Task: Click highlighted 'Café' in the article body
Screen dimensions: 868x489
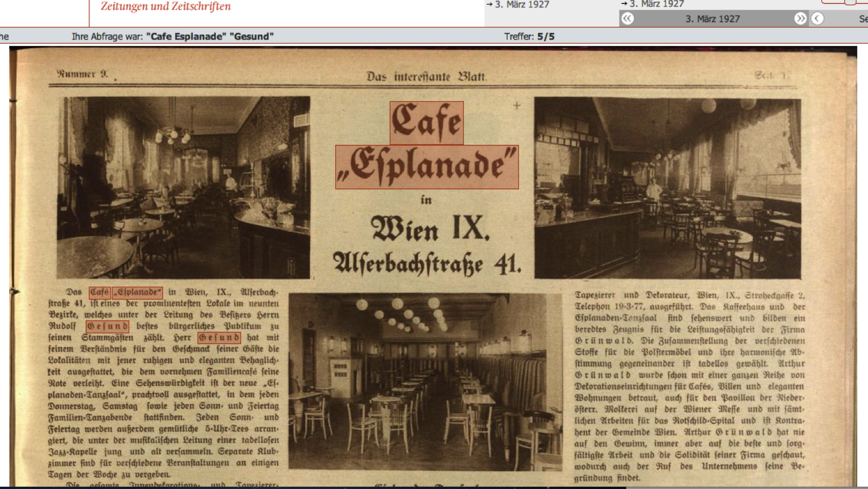Action: [100, 292]
